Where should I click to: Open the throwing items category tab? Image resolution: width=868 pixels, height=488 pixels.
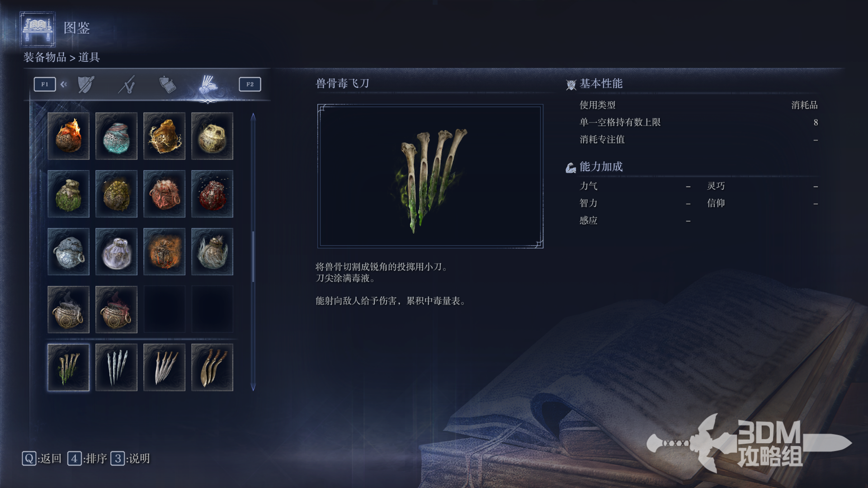(208, 84)
